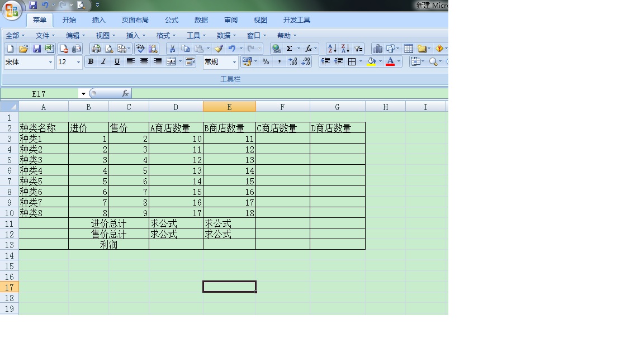Save using the toolbar floppy disk icon

(36, 49)
